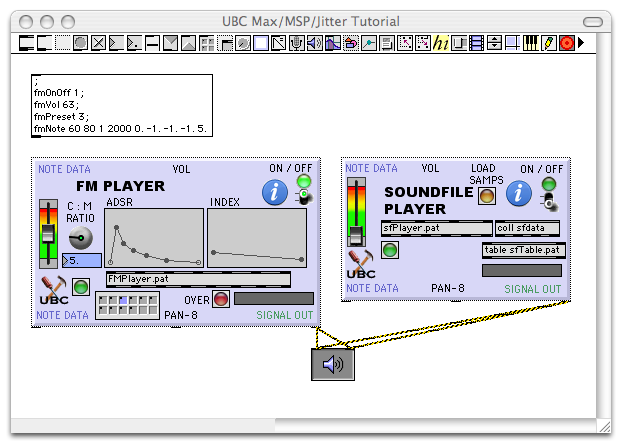Click FM Player green ON/OFF LED
Screen dimensions: 621x443
click(x=304, y=181)
